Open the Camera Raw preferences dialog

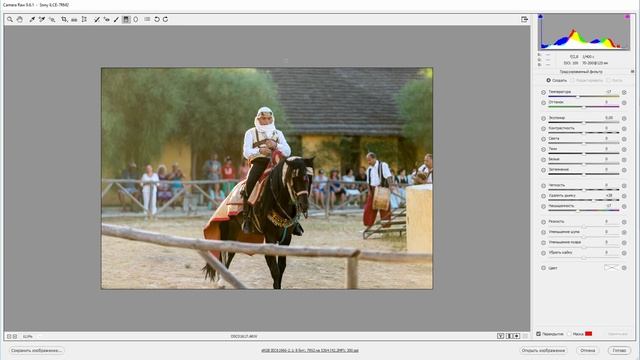(x=147, y=19)
